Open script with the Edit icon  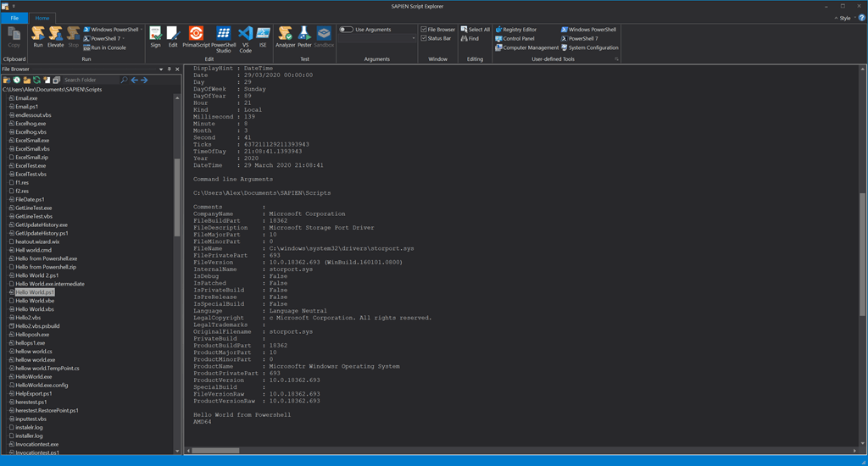click(173, 37)
